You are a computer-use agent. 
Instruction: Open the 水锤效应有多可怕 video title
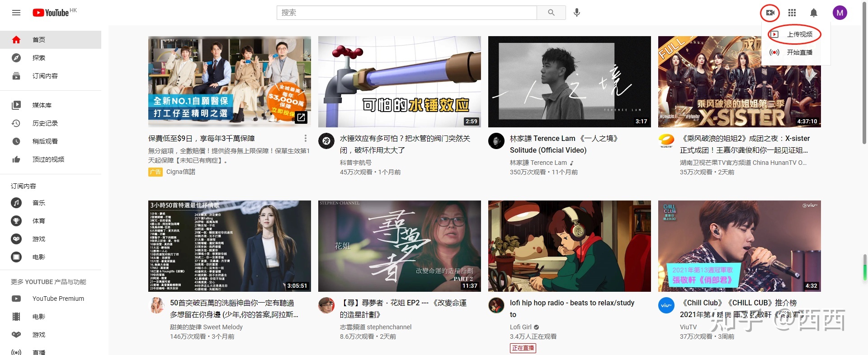tap(405, 144)
